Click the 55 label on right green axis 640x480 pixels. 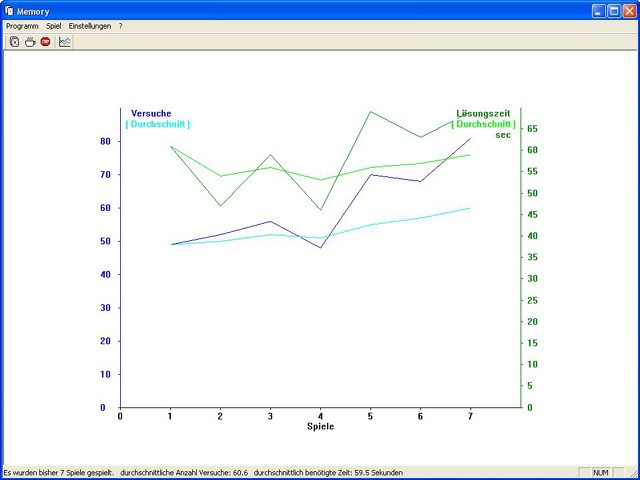pos(533,172)
